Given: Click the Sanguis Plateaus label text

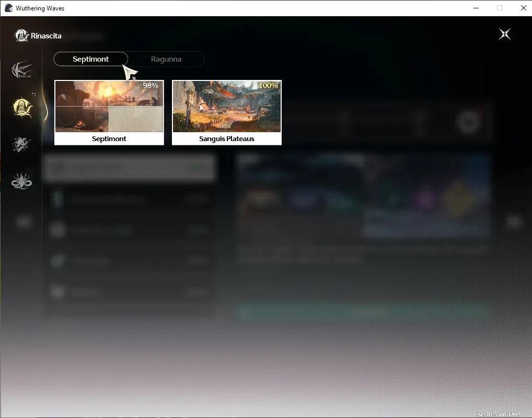Looking at the screenshot, I should point(227,139).
